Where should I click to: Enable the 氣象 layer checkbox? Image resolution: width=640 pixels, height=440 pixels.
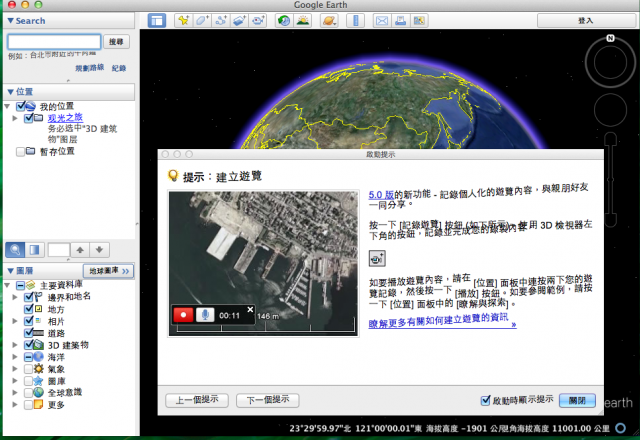point(28,369)
